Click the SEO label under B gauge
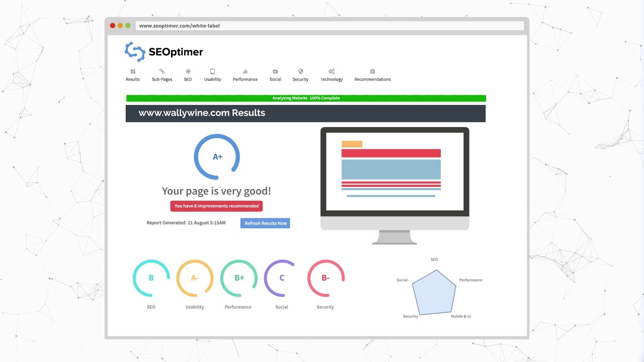Screen dimensions: 644x362 click(151, 307)
